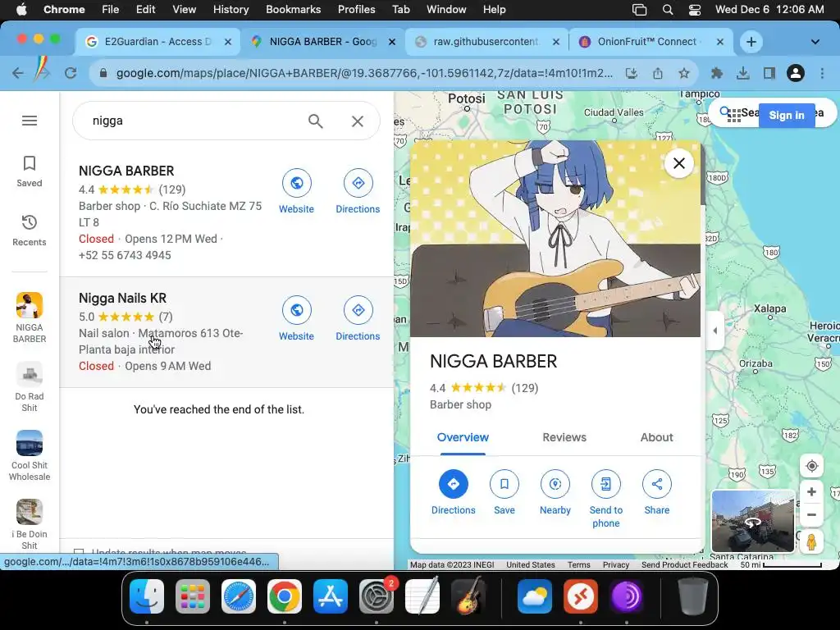Switch to the raw.githubusercontent browser tab
The height and width of the screenshot is (630, 840).
tap(486, 42)
